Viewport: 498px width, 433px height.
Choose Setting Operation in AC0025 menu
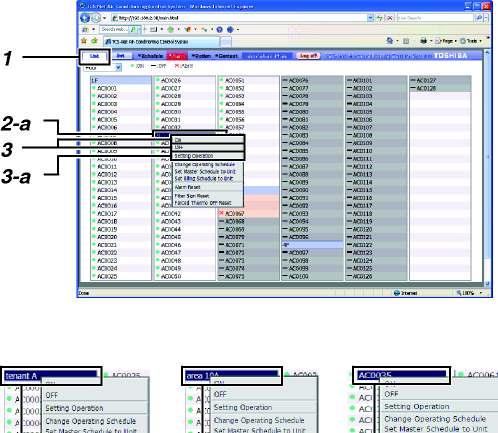click(x=438, y=407)
